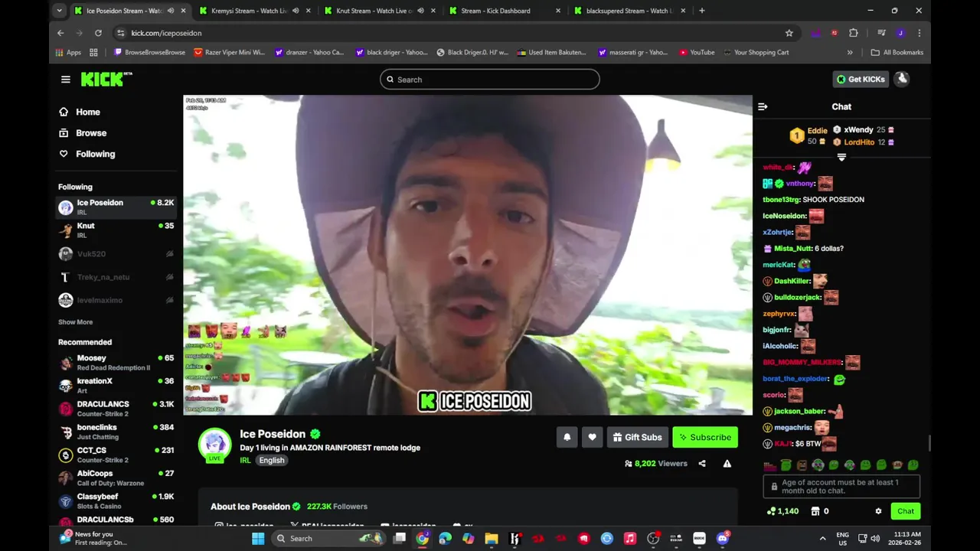
Task: Toggle the notification bell for Ice Poseidon
Action: tap(567, 437)
